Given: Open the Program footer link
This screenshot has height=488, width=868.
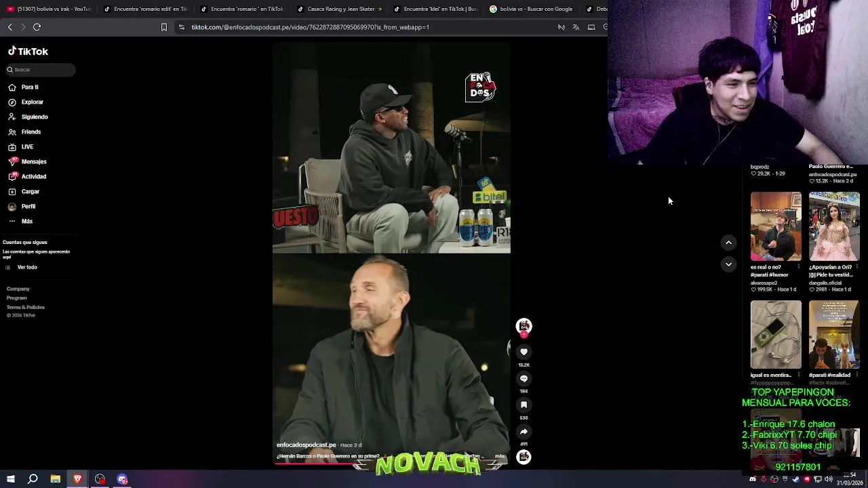Looking at the screenshot, I should pyautogui.click(x=17, y=298).
